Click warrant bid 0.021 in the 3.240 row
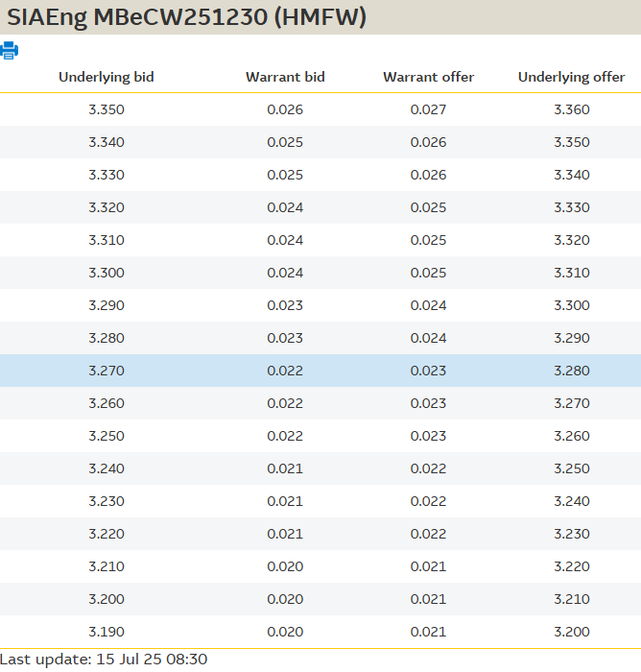The image size is (641, 672). tap(285, 468)
